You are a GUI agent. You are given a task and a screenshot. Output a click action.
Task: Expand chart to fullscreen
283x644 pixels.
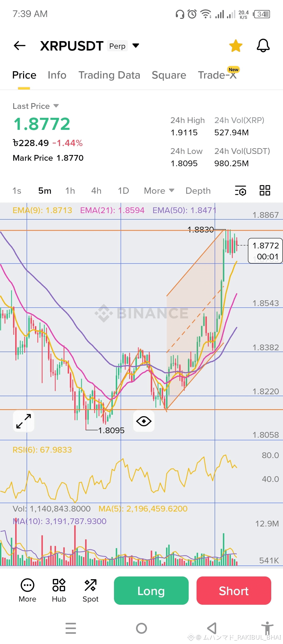tap(24, 421)
